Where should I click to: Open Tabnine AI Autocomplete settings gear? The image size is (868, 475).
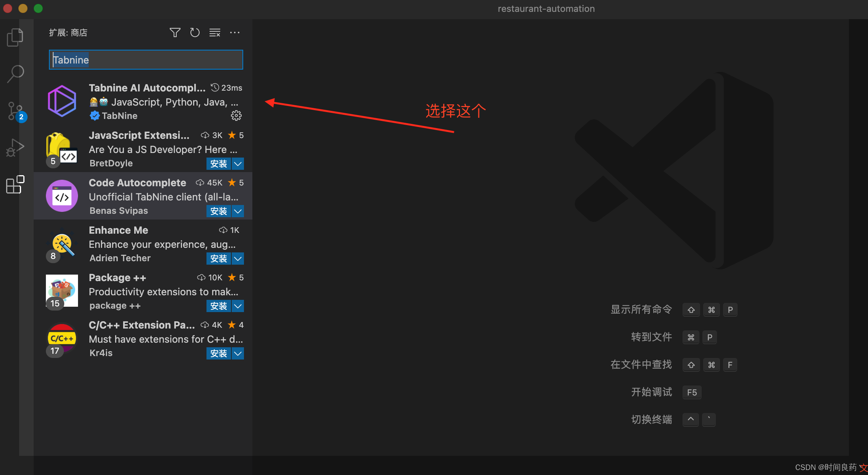coord(236,115)
